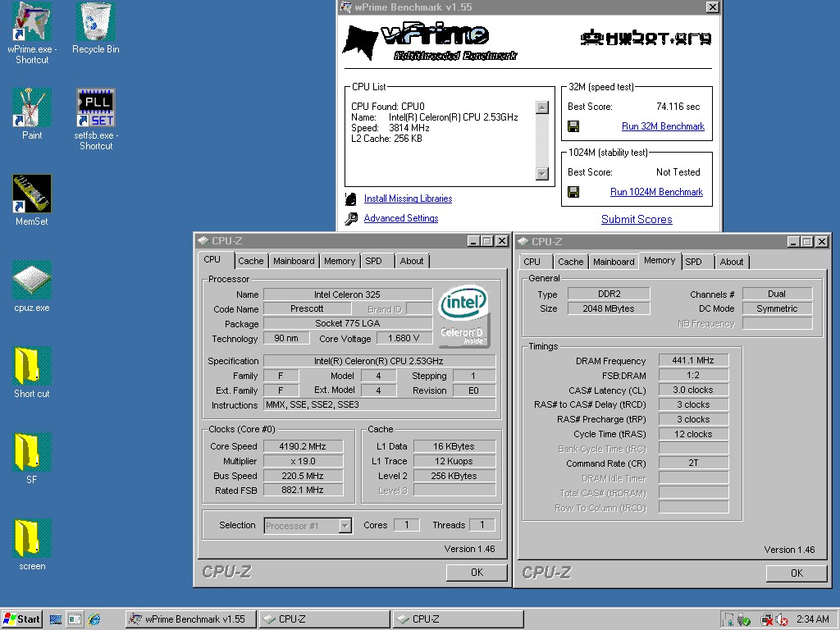The width and height of the screenshot is (840, 630).
Task: Open Mainboard tab in right CPU-Z window
Action: coord(614,262)
